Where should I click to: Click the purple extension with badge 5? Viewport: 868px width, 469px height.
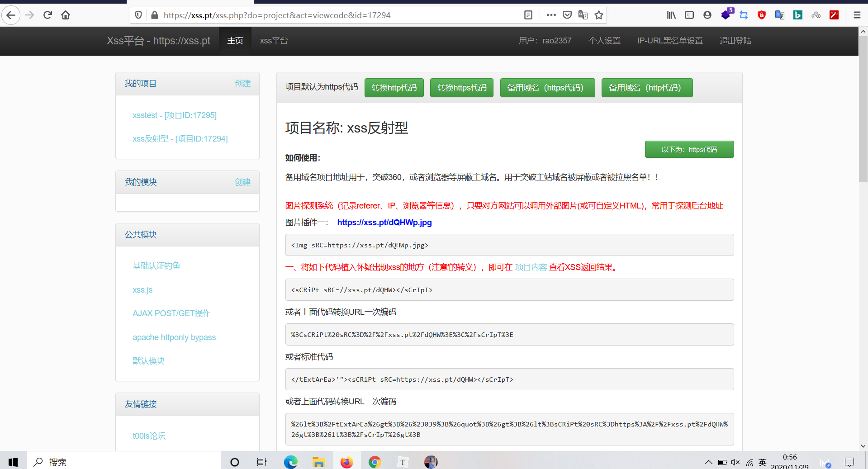726,14
